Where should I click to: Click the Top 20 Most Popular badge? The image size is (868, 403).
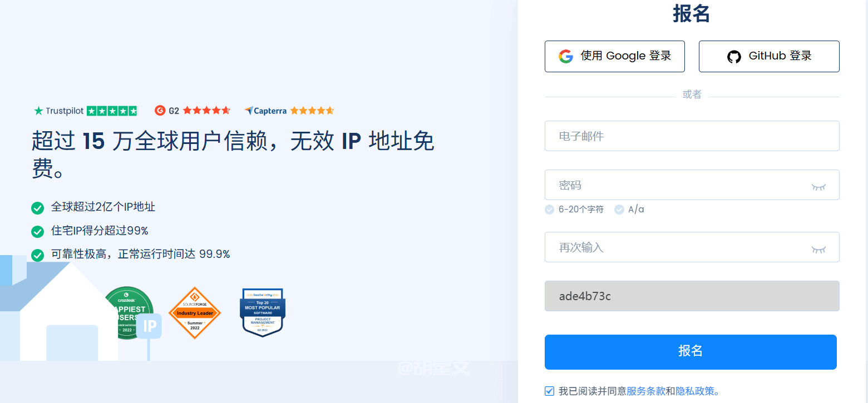[x=263, y=312]
